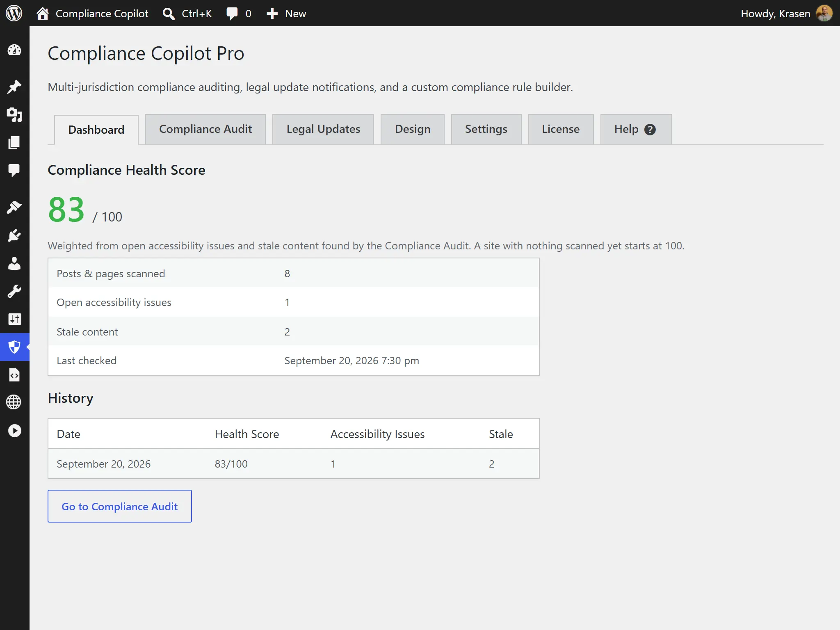
Task: Click Go to Compliance Audit button
Action: pyautogui.click(x=120, y=506)
